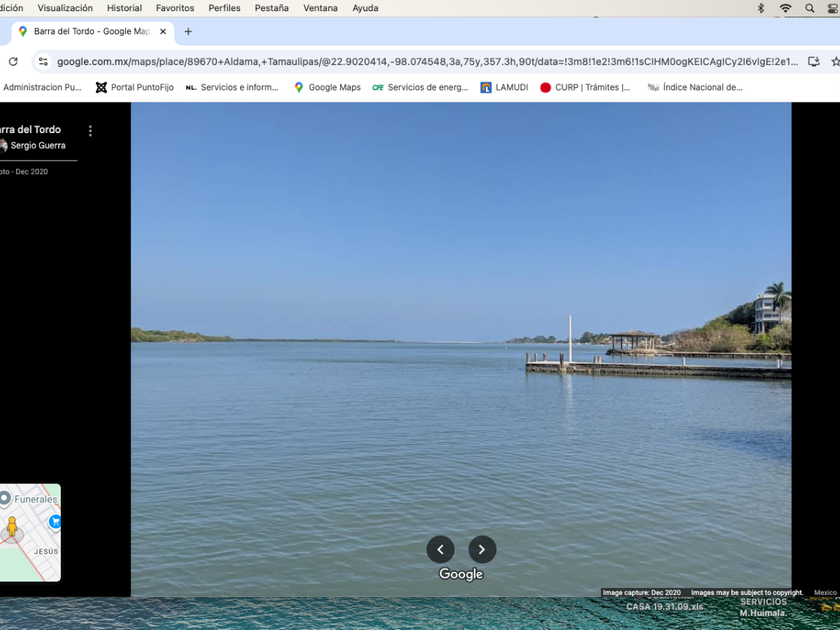Bookmark this page with the star icon
This screenshot has height=630, width=840.
coord(835,61)
